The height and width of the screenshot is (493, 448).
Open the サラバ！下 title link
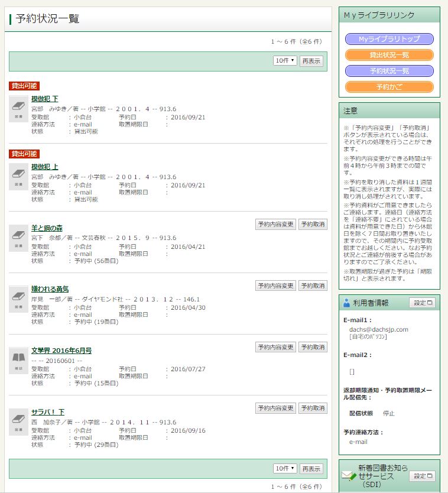tap(48, 412)
